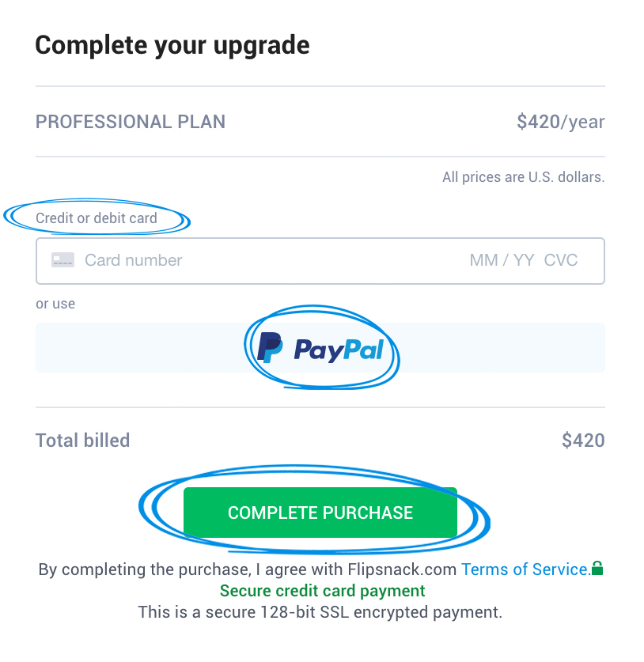Click the PayPal double-P logo icon

tap(270, 347)
